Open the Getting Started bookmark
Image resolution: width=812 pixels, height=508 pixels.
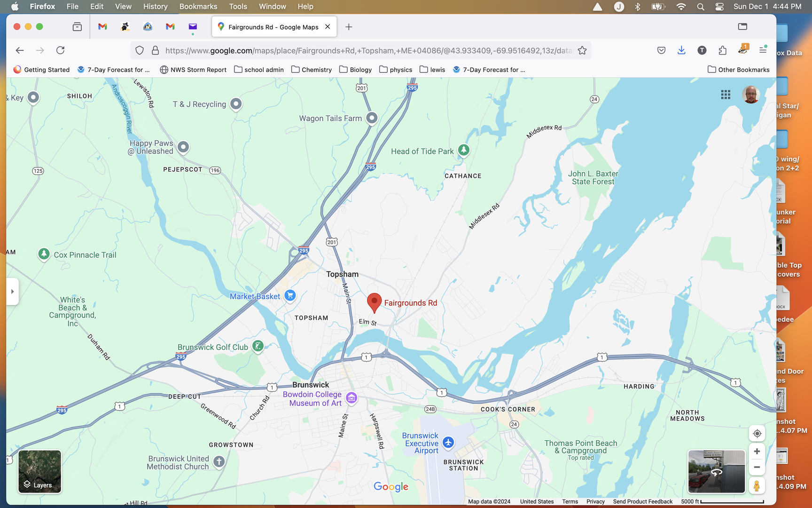coord(41,70)
